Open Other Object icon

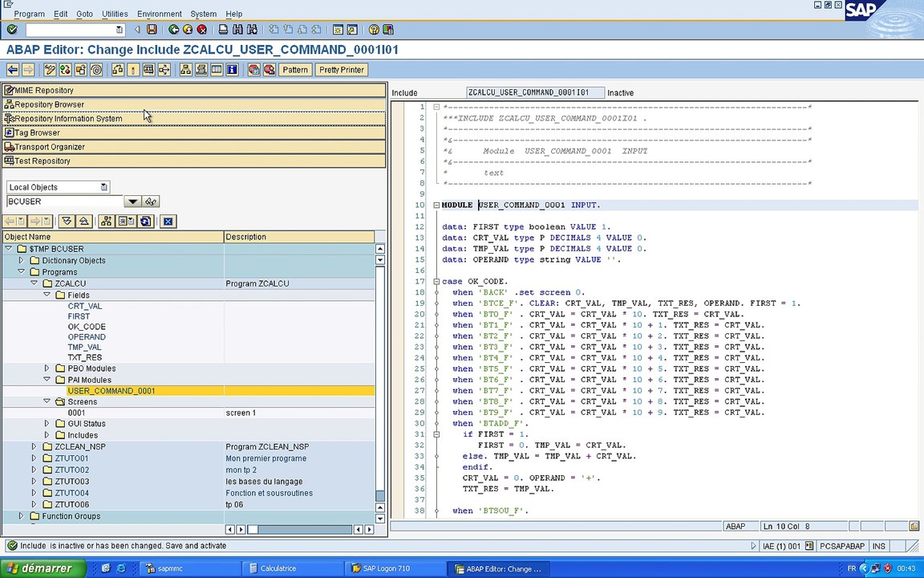click(x=81, y=70)
